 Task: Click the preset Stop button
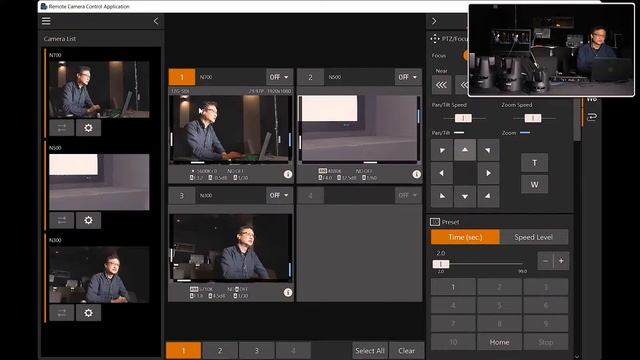546,342
